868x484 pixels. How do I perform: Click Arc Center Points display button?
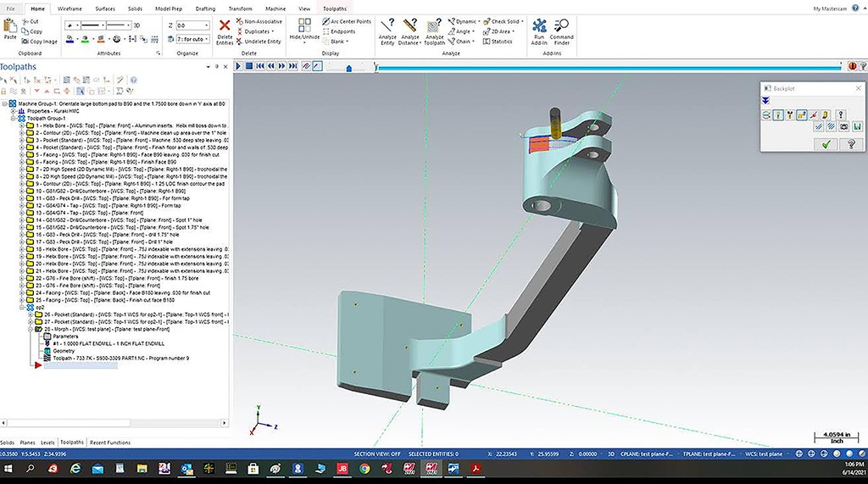(347, 21)
